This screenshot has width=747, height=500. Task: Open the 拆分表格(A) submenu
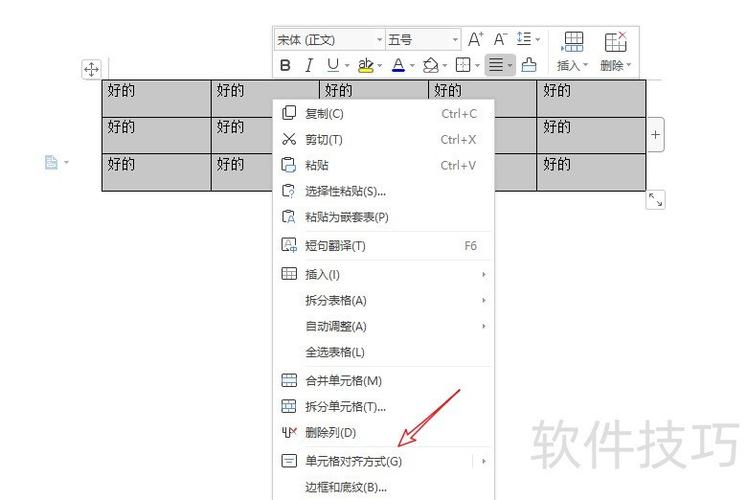tap(384, 300)
